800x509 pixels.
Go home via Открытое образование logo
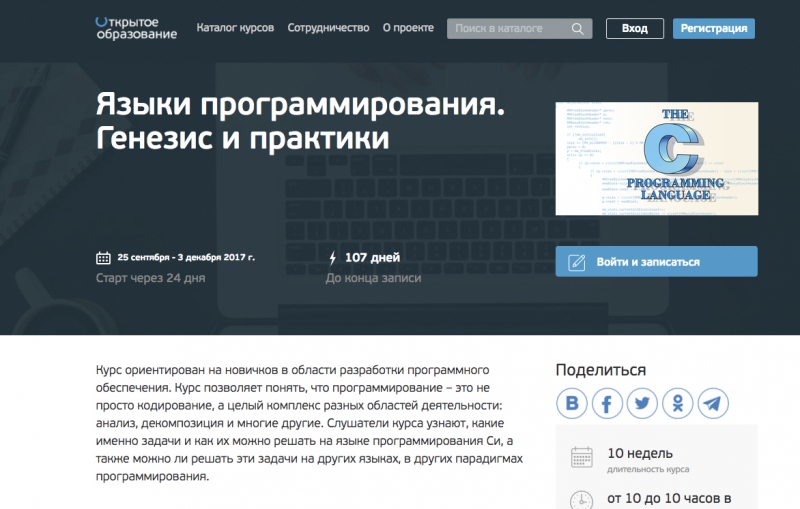pyautogui.click(x=136, y=27)
